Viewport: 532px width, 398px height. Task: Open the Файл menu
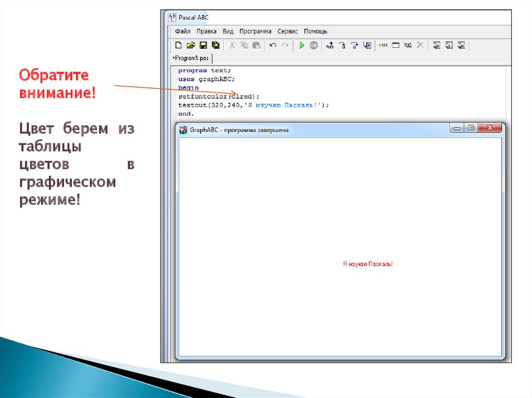coord(182,31)
